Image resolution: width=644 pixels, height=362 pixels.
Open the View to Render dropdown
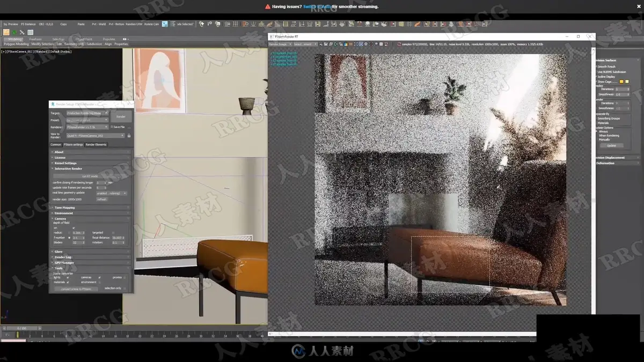pos(95,136)
